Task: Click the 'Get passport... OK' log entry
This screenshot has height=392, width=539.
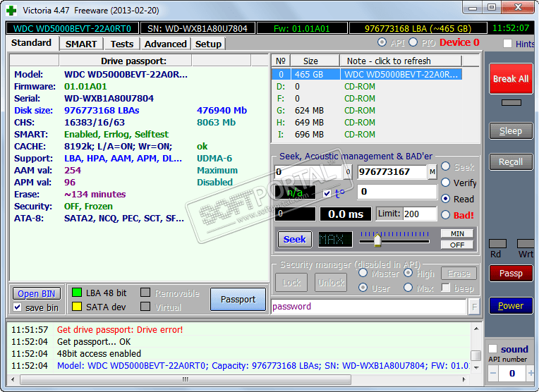Action: pyautogui.click(x=94, y=341)
